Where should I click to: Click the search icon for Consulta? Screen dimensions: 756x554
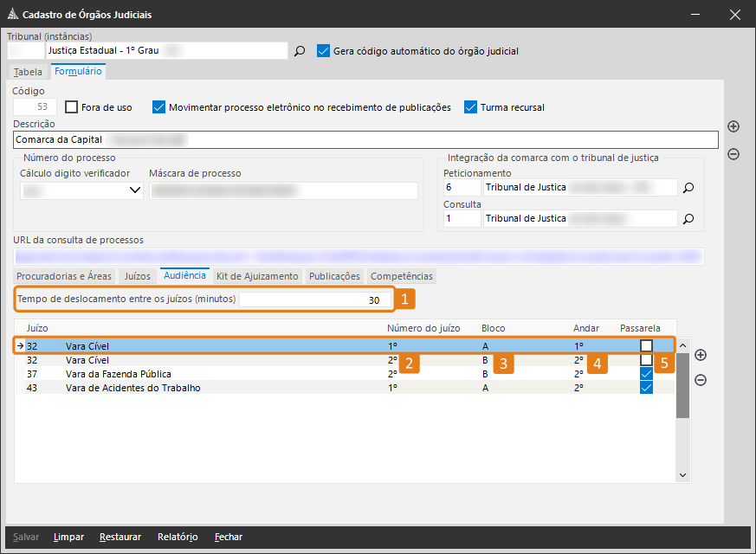pyautogui.click(x=688, y=219)
